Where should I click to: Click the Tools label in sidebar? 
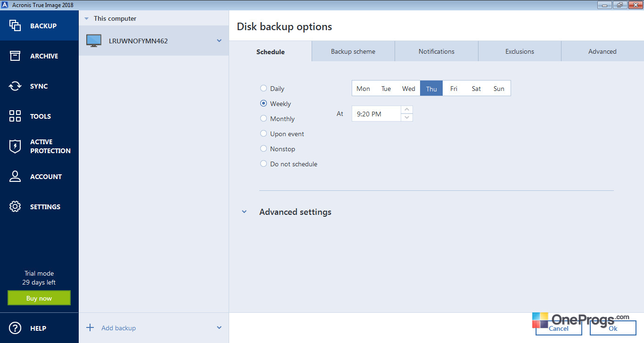point(41,116)
